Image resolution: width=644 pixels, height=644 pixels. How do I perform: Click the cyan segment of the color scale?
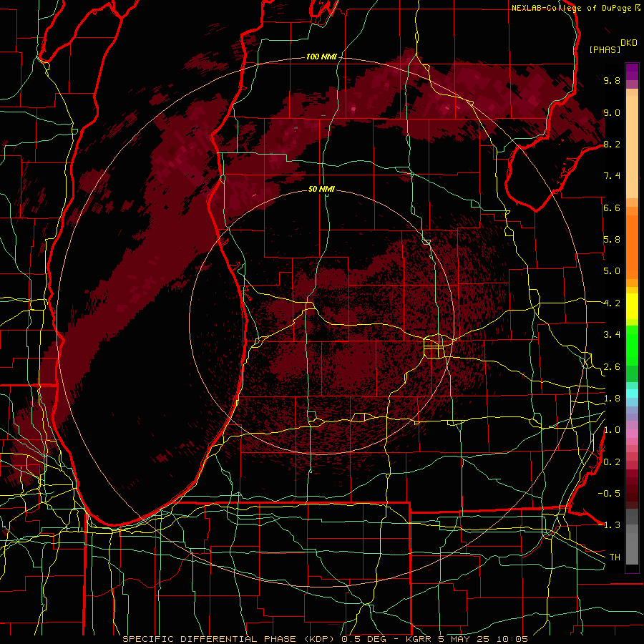632,393
